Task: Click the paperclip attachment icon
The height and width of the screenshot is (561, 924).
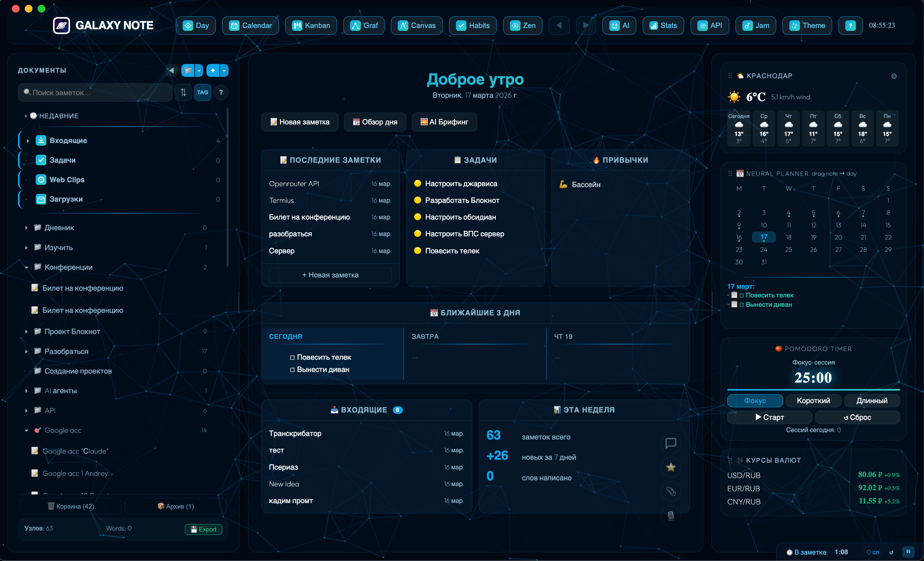Action: (671, 491)
